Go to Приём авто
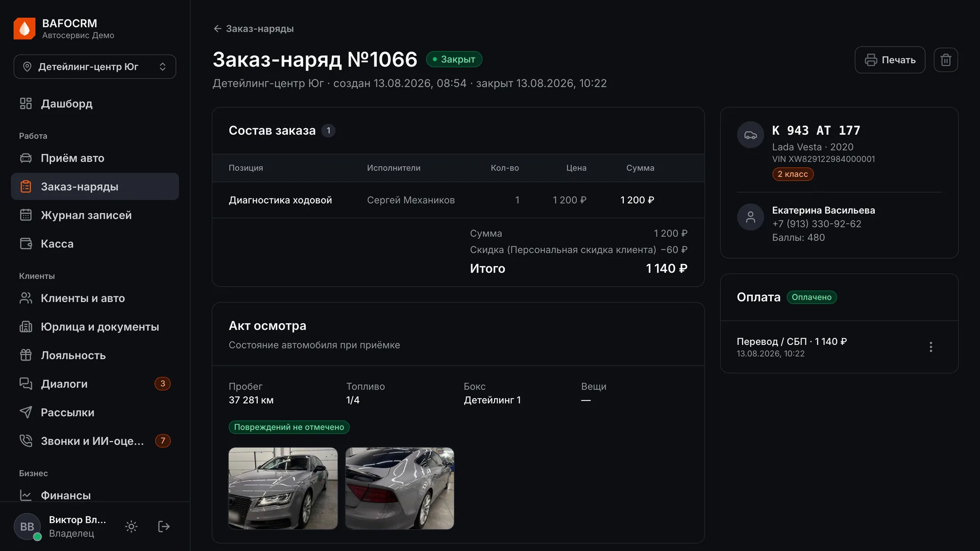 click(x=95, y=158)
